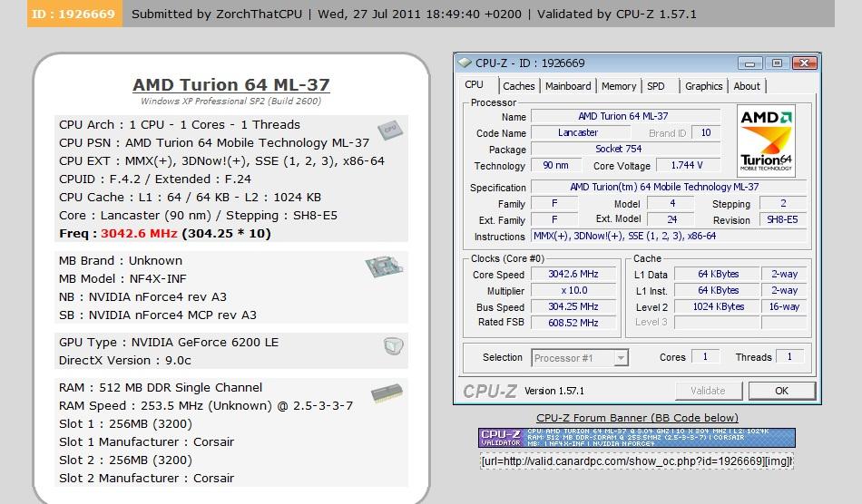Click the CPU-Z Validator forum banner image

[x=637, y=438]
